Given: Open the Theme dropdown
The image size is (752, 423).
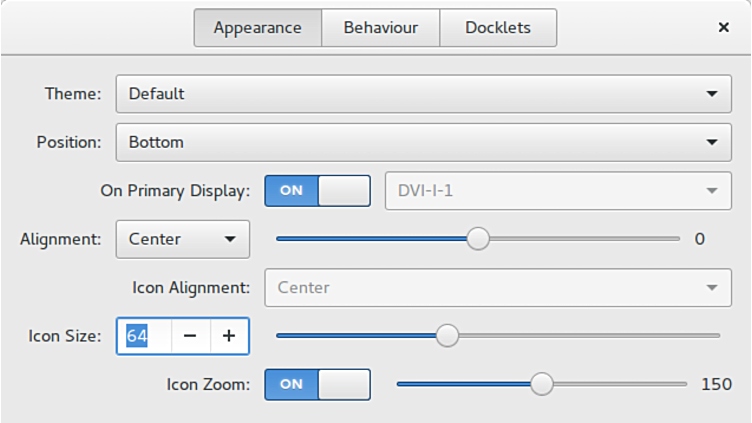Looking at the screenshot, I should pos(423,94).
